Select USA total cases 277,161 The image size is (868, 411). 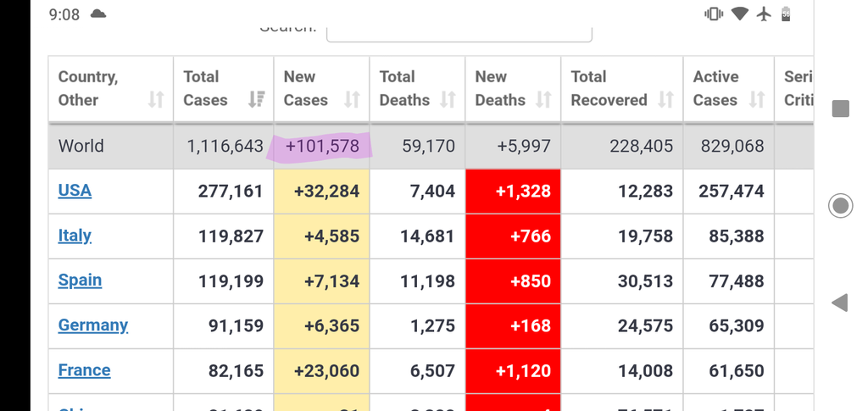(231, 192)
